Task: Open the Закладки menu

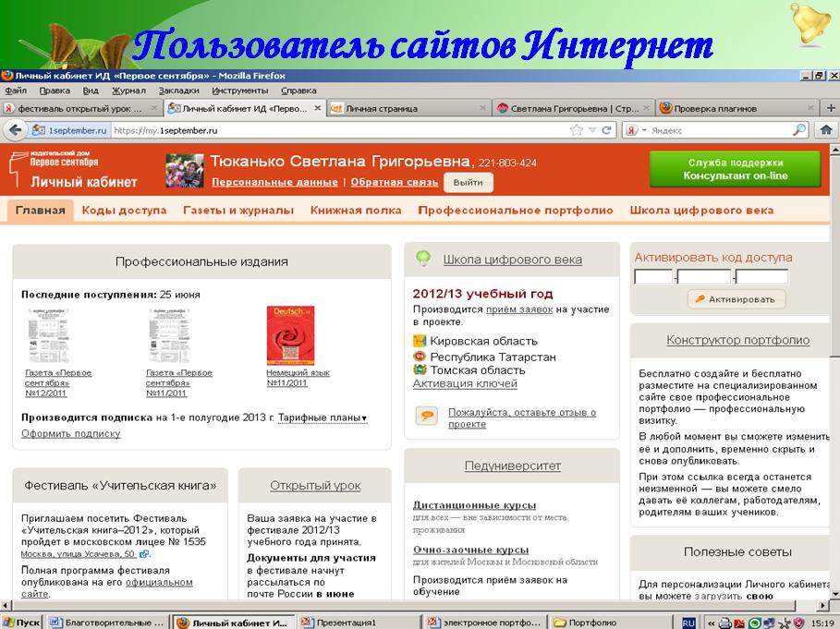Action: pyautogui.click(x=178, y=91)
